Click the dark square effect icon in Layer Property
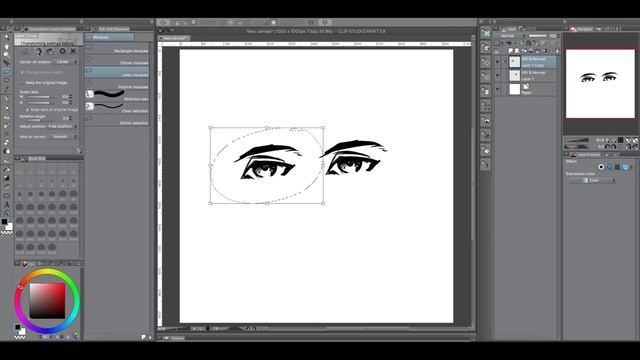Image resolution: width=640 pixels, height=360 pixels. 617,167
